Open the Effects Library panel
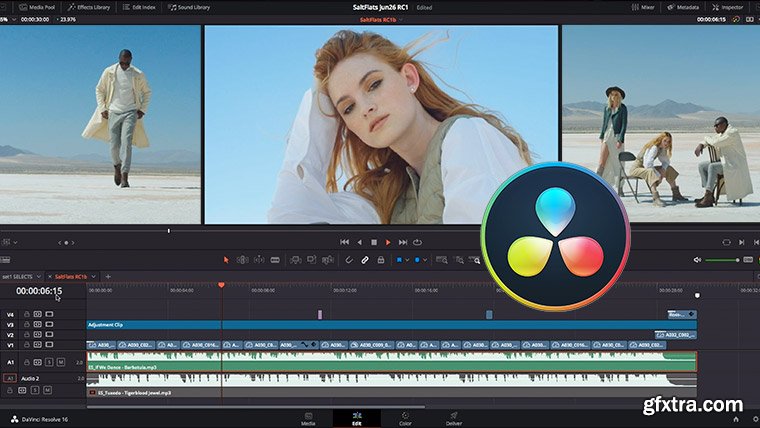This screenshot has height=428, width=760. [x=92, y=7]
